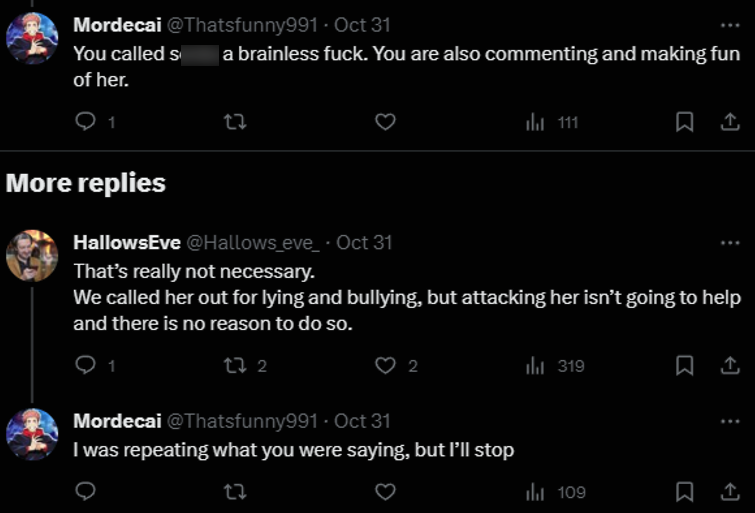Open Oct 31 timestamp on HallowsEve's tweet

364,242
